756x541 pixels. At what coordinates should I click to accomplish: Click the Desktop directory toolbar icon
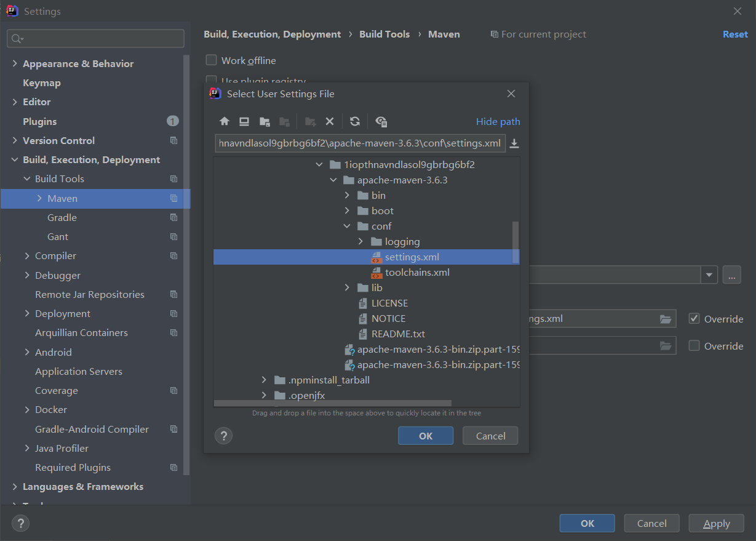(244, 121)
